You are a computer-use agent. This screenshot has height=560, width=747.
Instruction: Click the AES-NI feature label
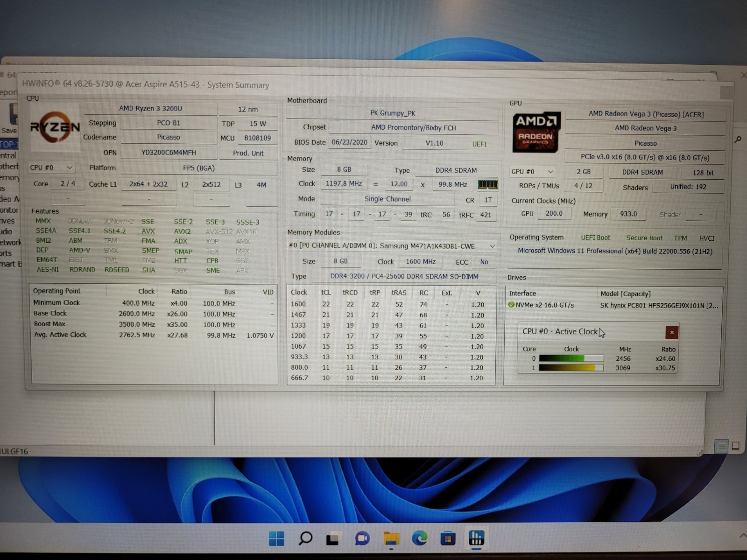point(48,270)
